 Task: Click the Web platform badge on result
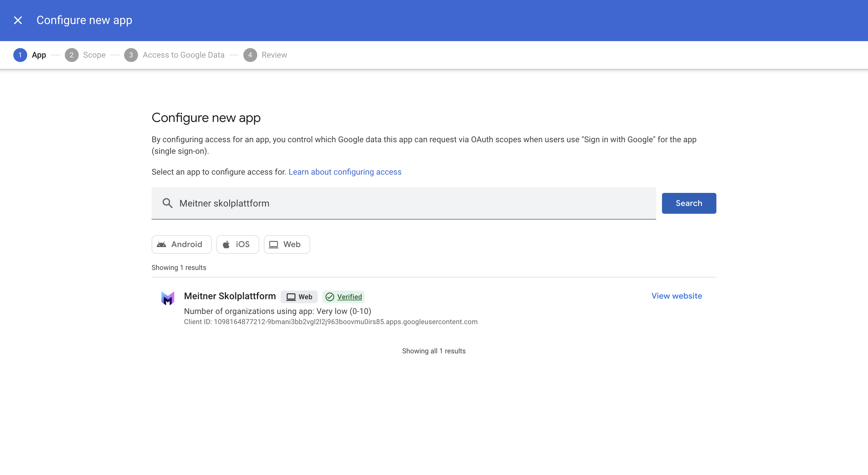coord(299,297)
